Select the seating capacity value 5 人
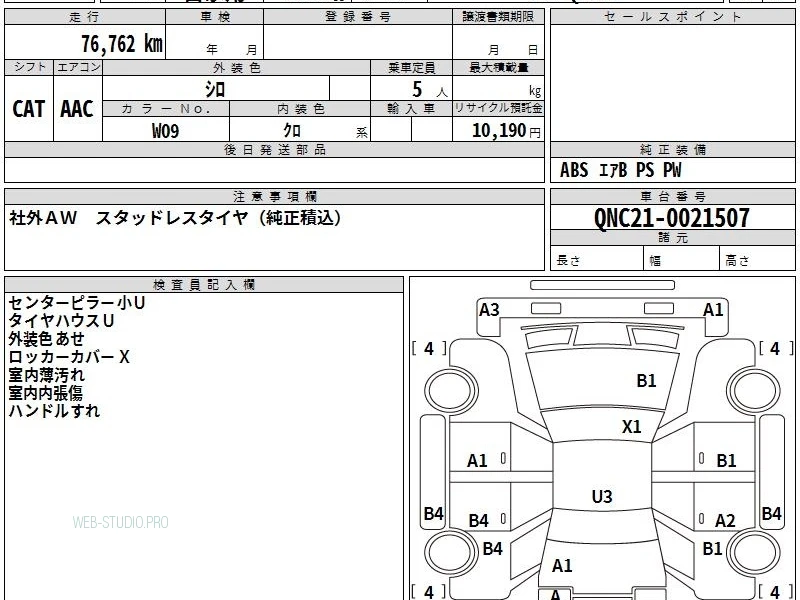The height and width of the screenshot is (600, 800). coord(430,90)
